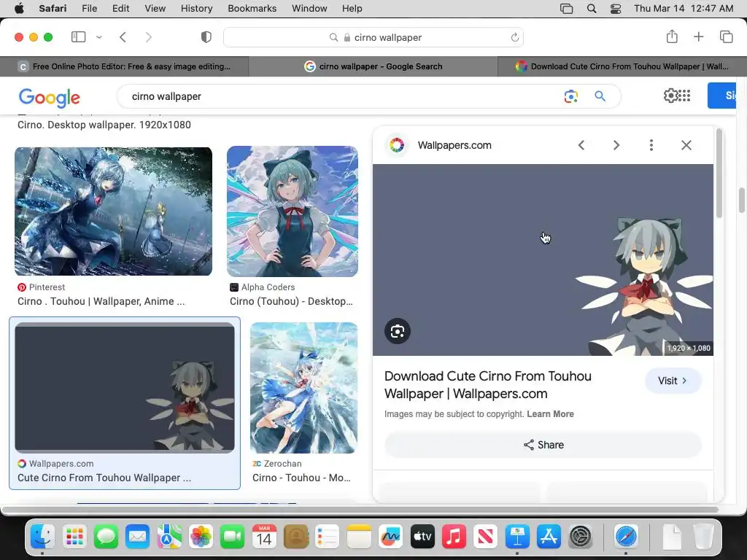The width and height of the screenshot is (747, 560).
Task: Click the Lens search icon on preview image
Action: tap(398, 331)
